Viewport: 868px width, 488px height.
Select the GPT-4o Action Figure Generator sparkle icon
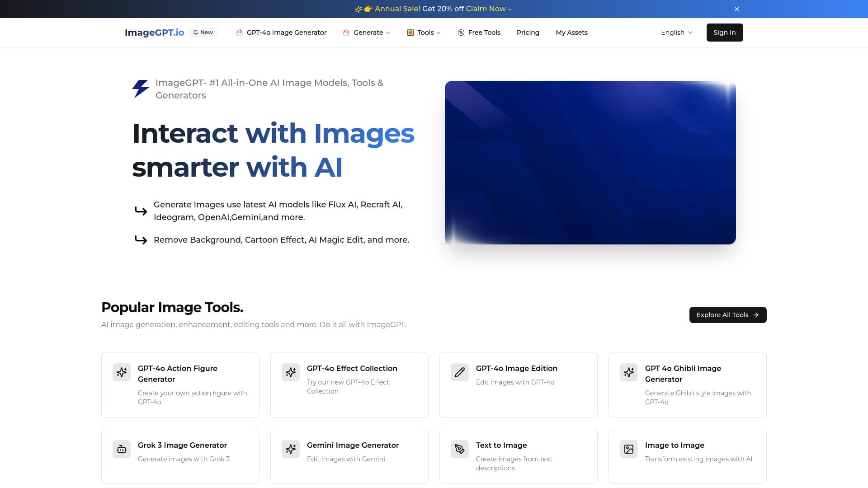coord(122,372)
